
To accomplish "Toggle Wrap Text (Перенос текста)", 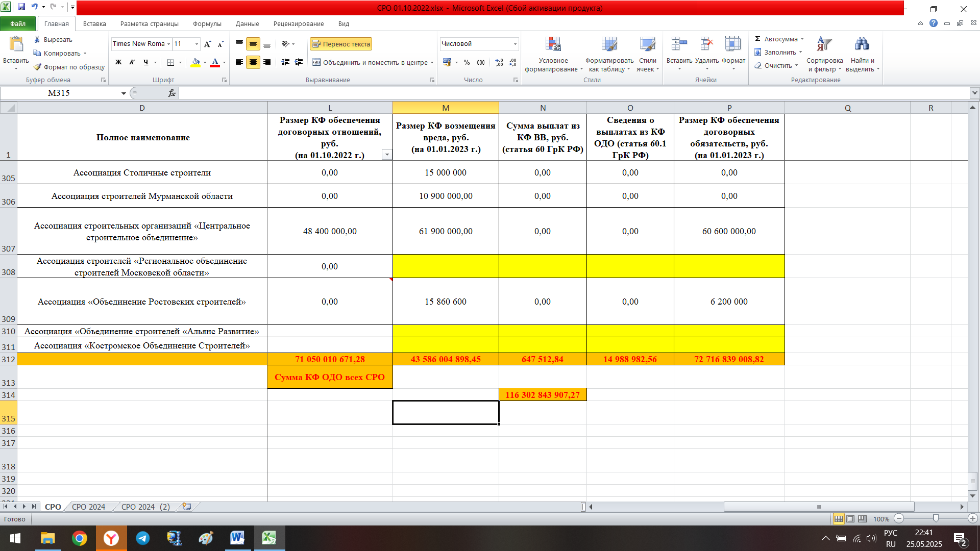I will click(x=341, y=44).
